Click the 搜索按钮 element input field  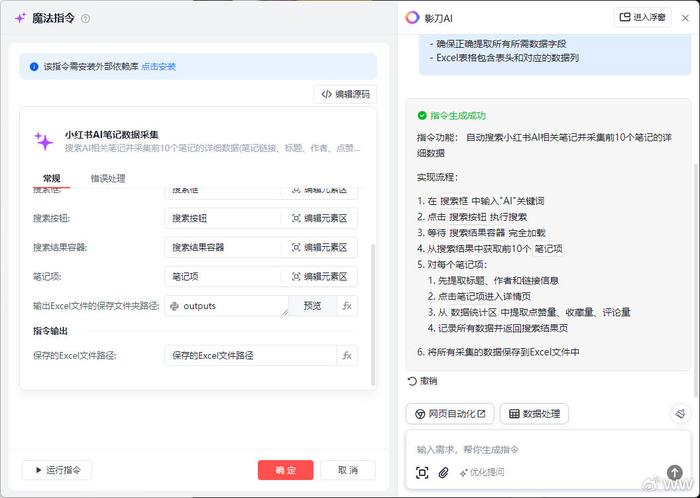[x=222, y=218]
